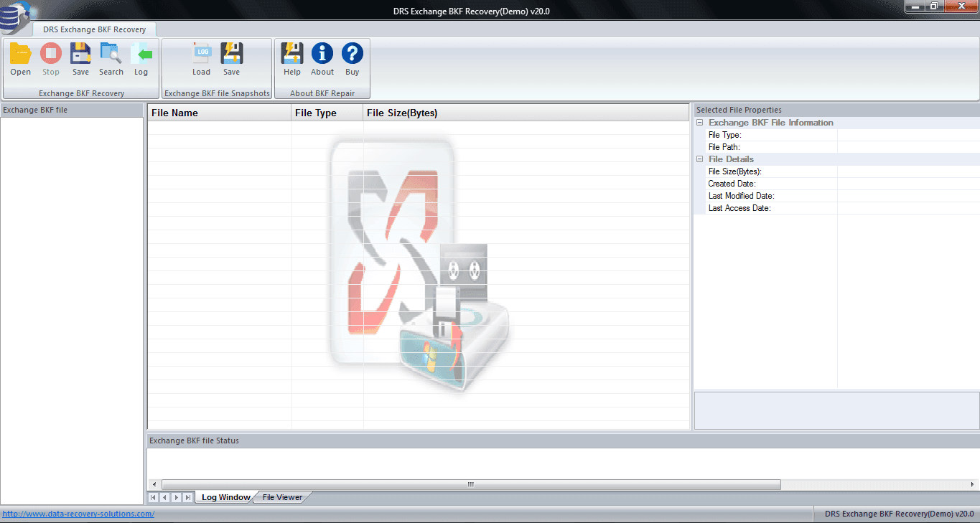Click the first-record navigation arrow
980x523 pixels.
pos(152,496)
